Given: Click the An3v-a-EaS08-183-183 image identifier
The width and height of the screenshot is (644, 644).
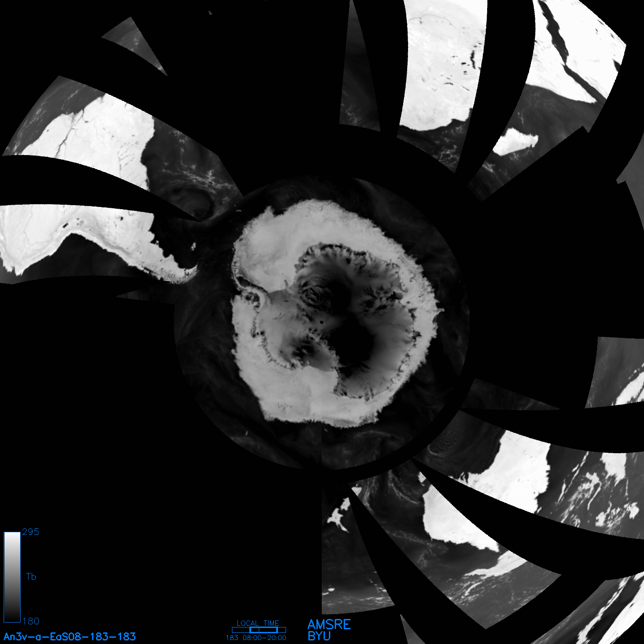Looking at the screenshot, I should click(x=70, y=636).
